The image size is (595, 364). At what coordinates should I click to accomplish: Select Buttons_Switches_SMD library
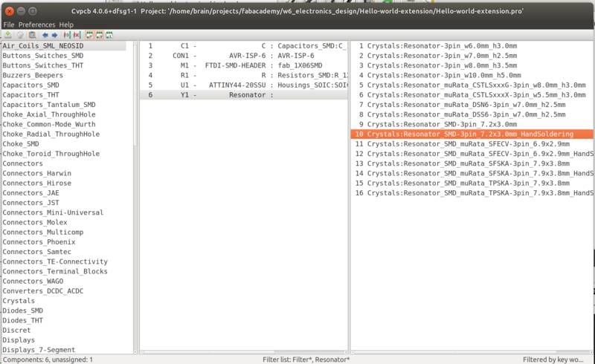tap(43, 56)
